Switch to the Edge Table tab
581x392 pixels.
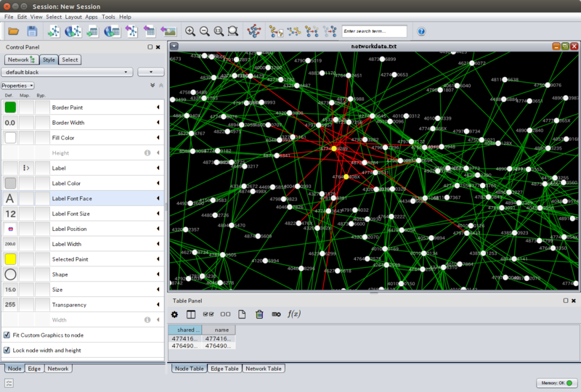(224, 368)
